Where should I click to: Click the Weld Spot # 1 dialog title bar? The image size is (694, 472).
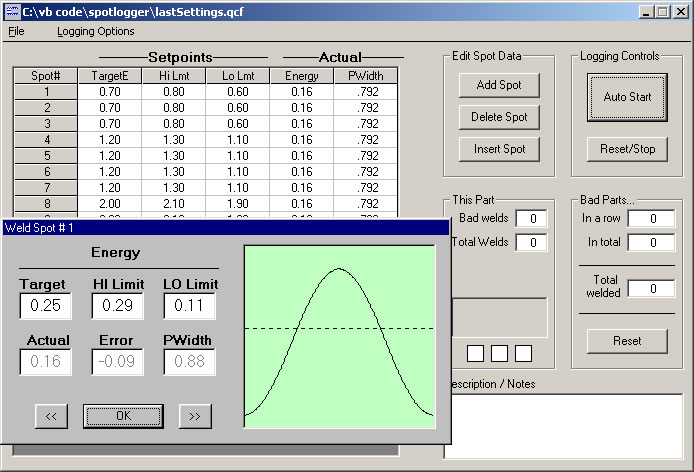click(x=226, y=228)
